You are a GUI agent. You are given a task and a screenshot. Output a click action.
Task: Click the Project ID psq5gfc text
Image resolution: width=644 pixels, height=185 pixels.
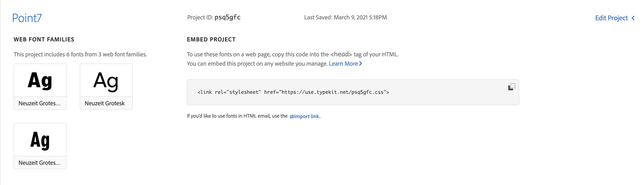214,17
